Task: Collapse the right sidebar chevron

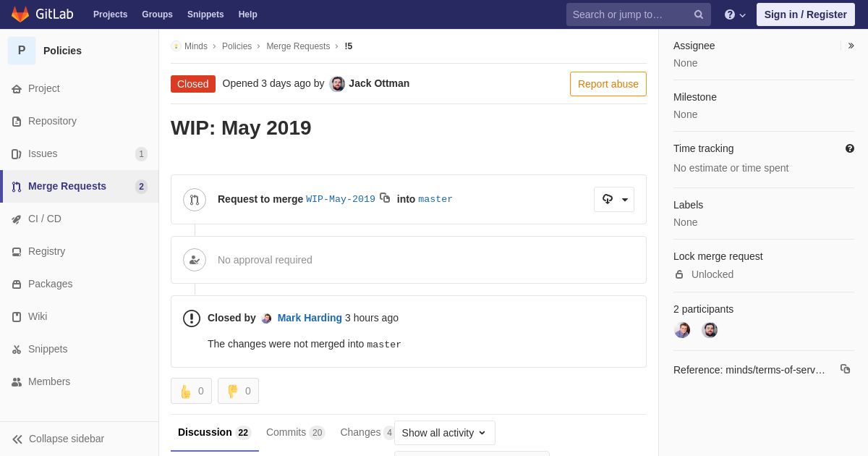Action: (851, 46)
